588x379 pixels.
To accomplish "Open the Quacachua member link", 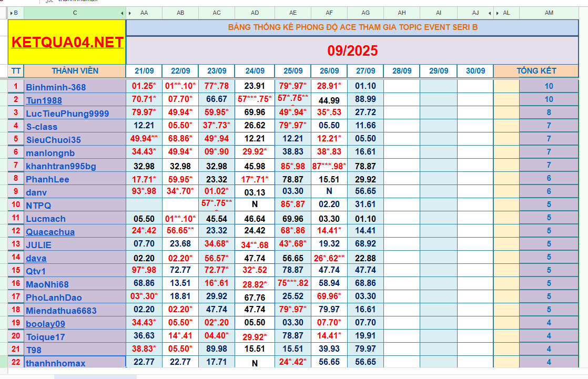I will point(50,232).
